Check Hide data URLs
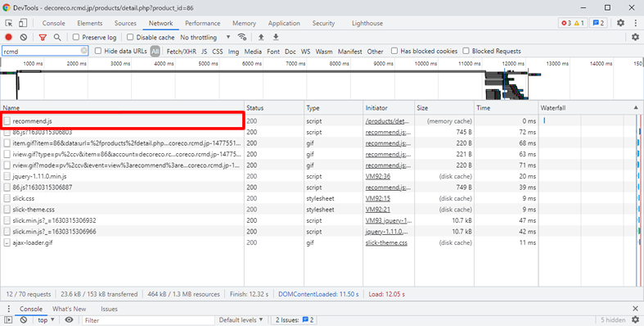Image resolution: width=644 pixels, height=326 pixels. tap(98, 51)
